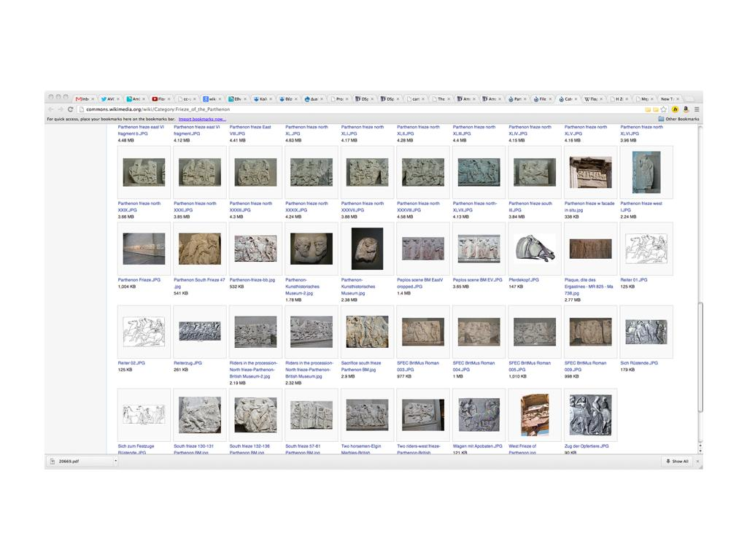Open Reiter 01.JPG line drawing thumbnail
The width and height of the screenshot is (747, 560).
pyautogui.click(x=646, y=249)
